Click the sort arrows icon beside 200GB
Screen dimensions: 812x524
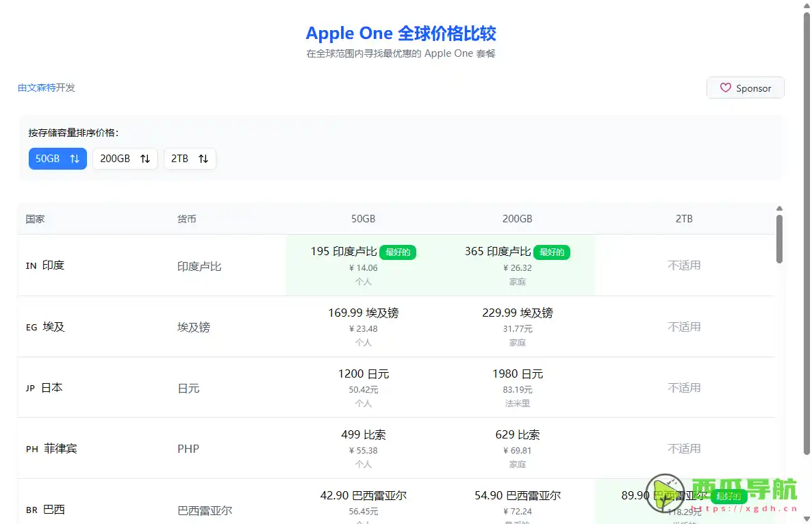click(145, 159)
